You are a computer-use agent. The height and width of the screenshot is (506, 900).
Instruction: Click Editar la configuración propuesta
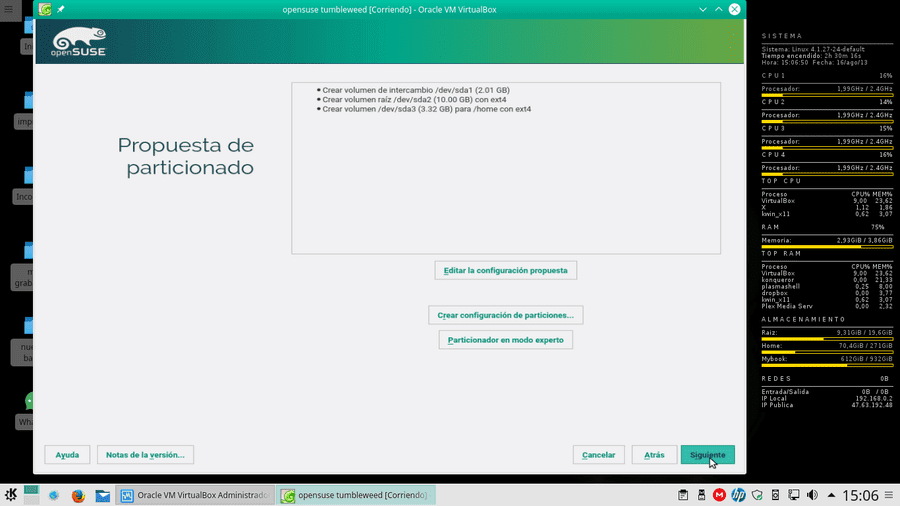pos(506,270)
